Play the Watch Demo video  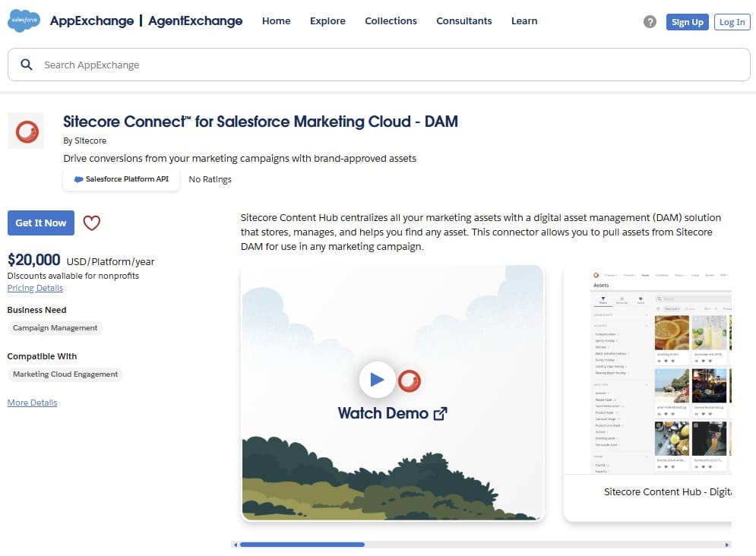[x=378, y=380]
